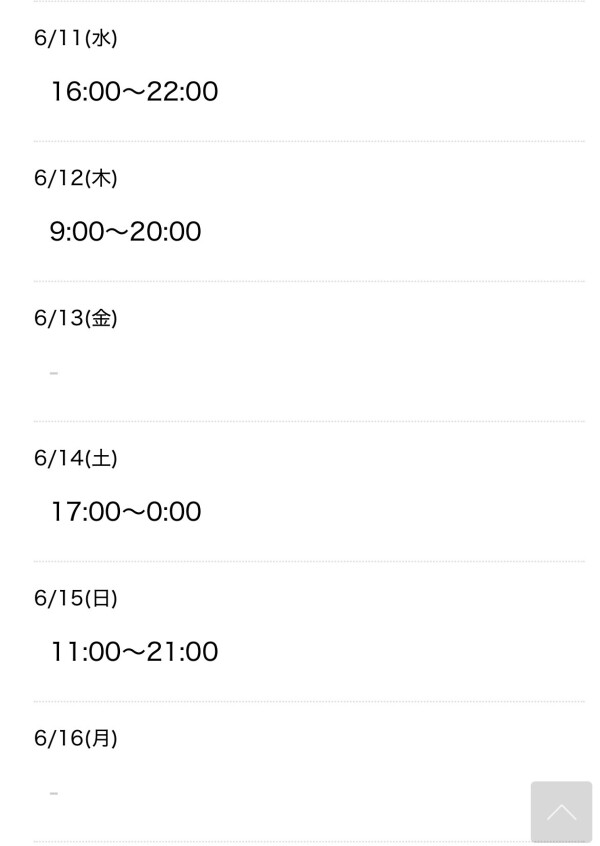Viewport: 600px width, 846px height.
Task: Select the 11:00～21:00 time slot
Action: pyautogui.click(x=134, y=651)
